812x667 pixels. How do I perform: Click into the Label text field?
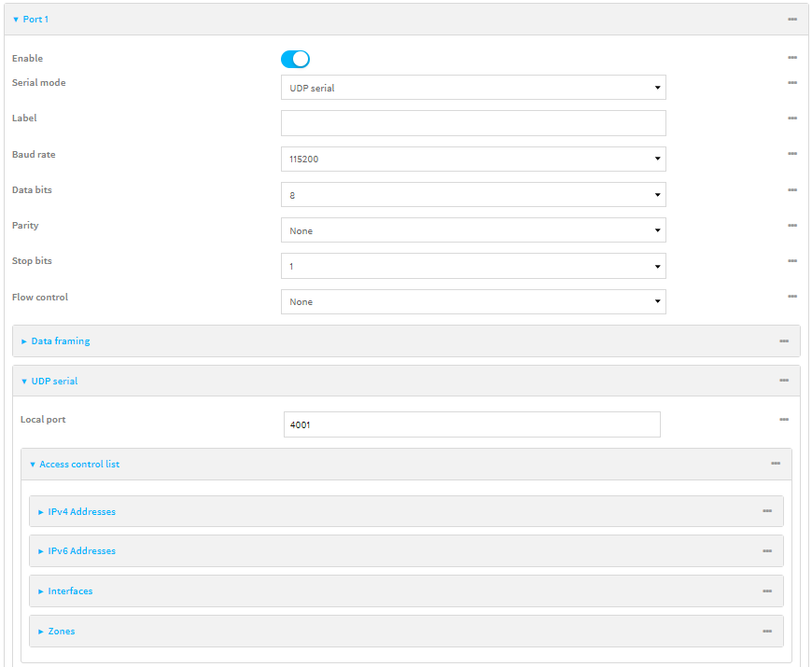pos(472,123)
